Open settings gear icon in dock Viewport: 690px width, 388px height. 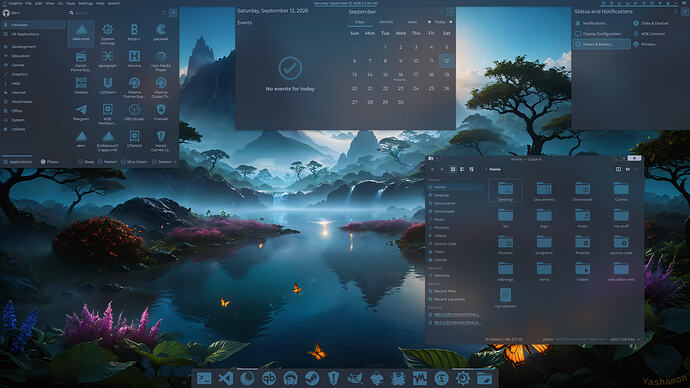pos(462,378)
